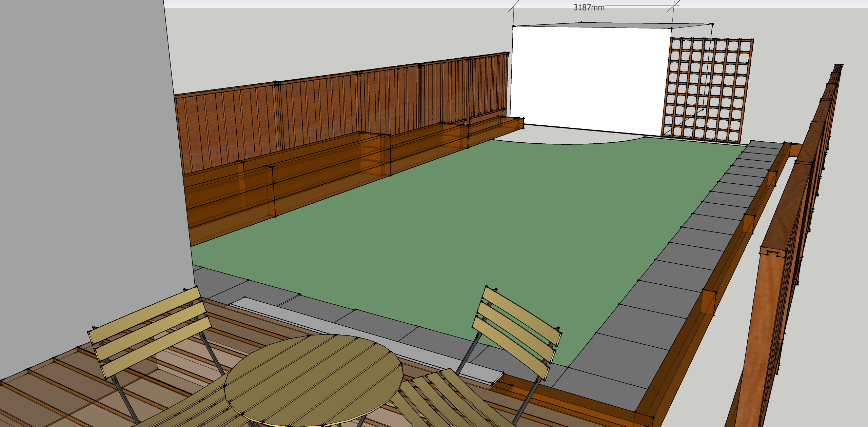
Task: Click the 3187mm dimension label
Action: click(x=589, y=7)
